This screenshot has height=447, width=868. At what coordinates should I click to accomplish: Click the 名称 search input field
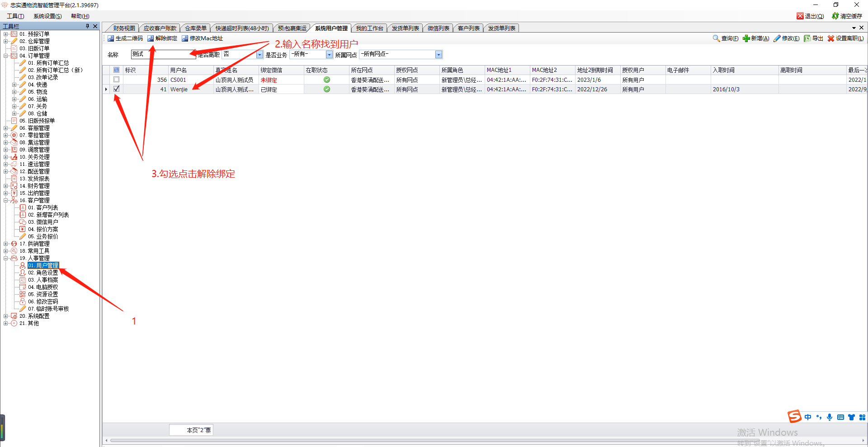coord(163,55)
